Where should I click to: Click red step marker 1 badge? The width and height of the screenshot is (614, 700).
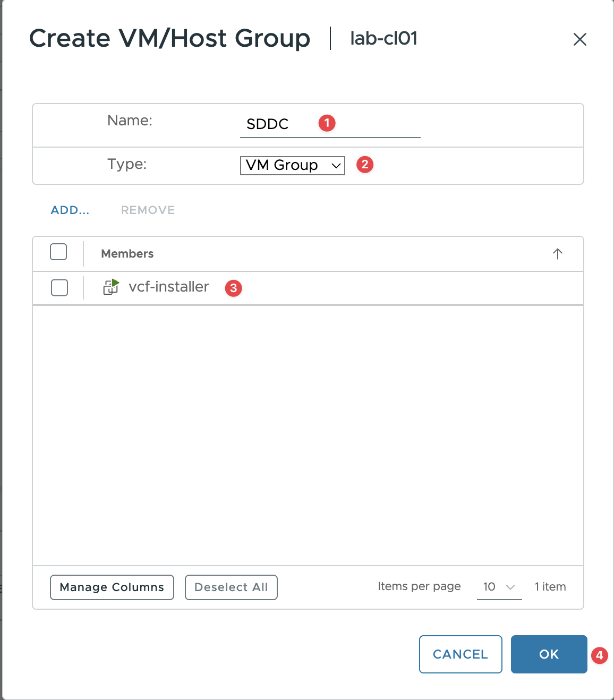(327, 123)
